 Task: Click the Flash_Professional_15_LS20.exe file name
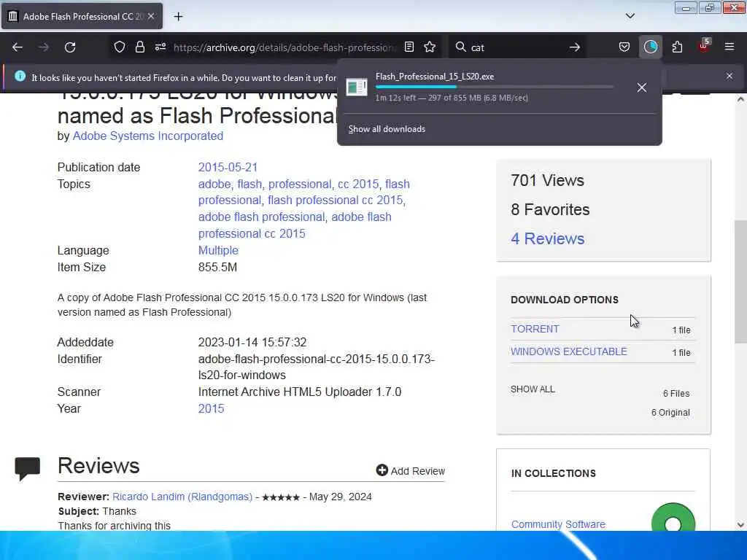(x=435, y=77)
